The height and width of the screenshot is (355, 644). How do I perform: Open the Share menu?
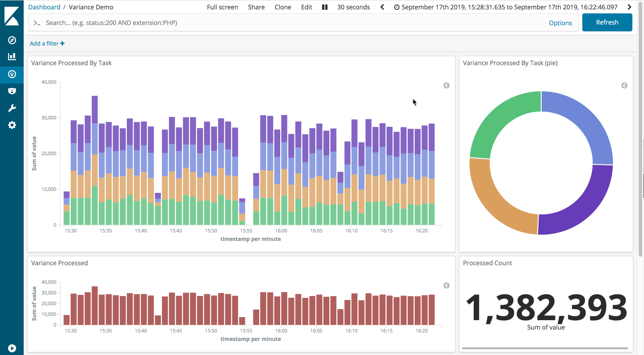[x=257, y=7]
